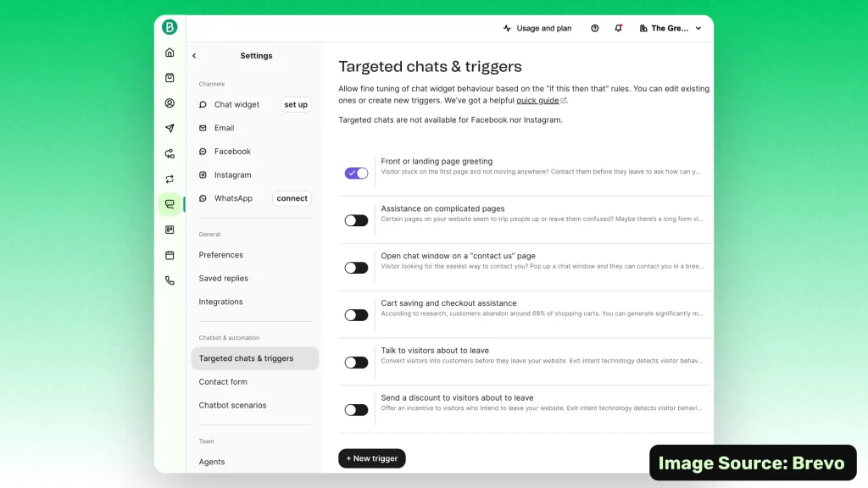Enable Talk to visitors about to leave toggle
The height and width of the screenshot is (488, 868).
356,363
